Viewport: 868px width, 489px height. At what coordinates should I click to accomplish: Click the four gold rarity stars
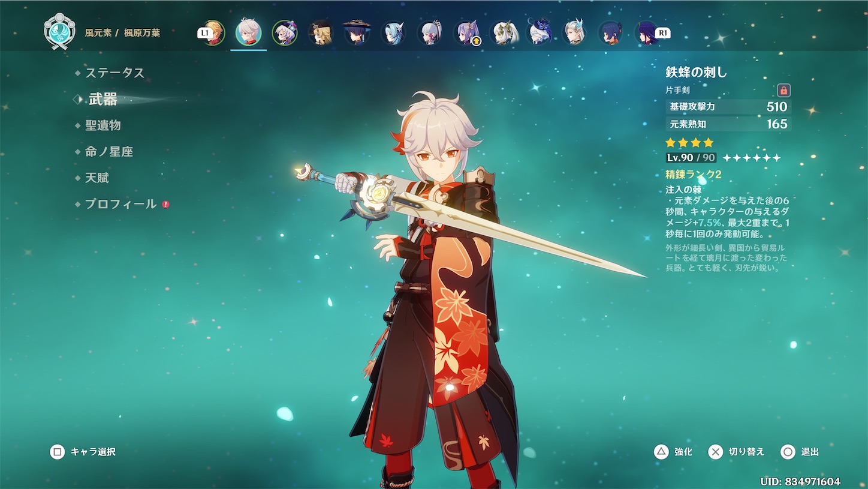689,143
